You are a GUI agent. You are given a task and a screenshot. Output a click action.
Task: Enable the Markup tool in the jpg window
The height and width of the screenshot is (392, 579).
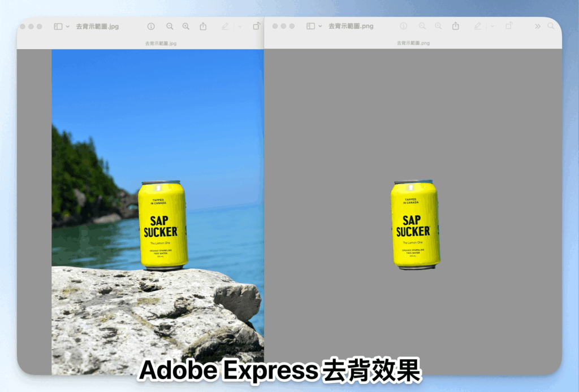click(224, 26)
